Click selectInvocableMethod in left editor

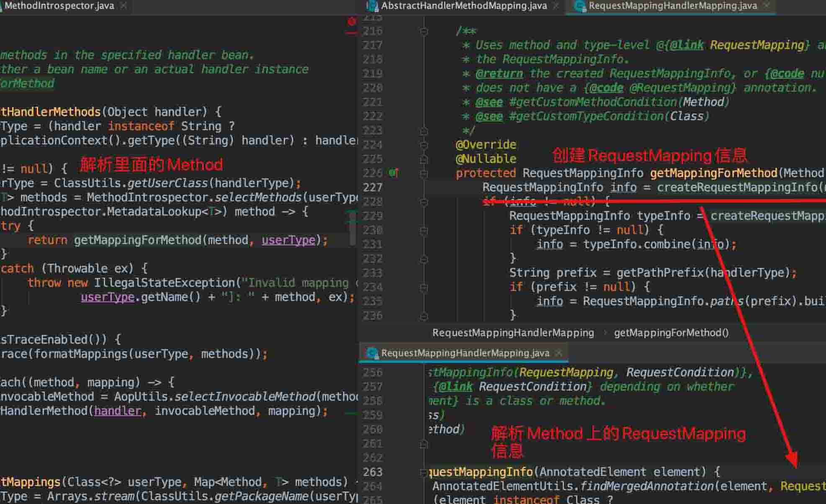pos(245,397)
